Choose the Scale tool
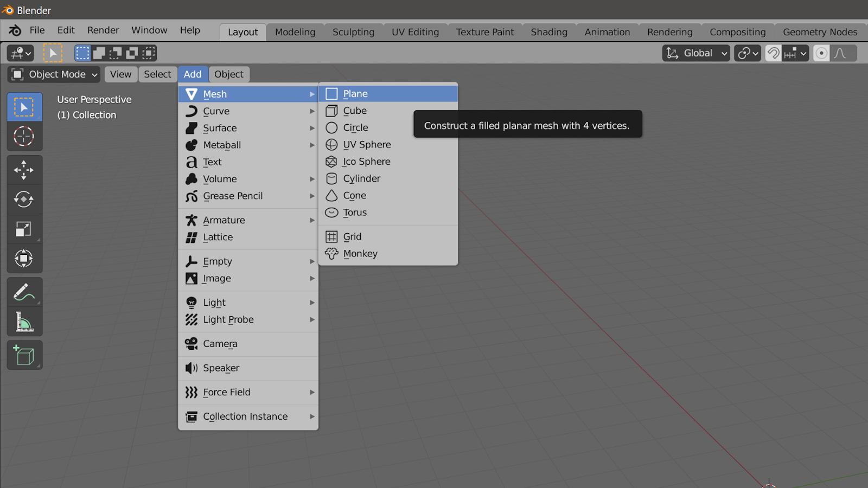This screenshot has height=488, width=868. click(x=24, y=229)
